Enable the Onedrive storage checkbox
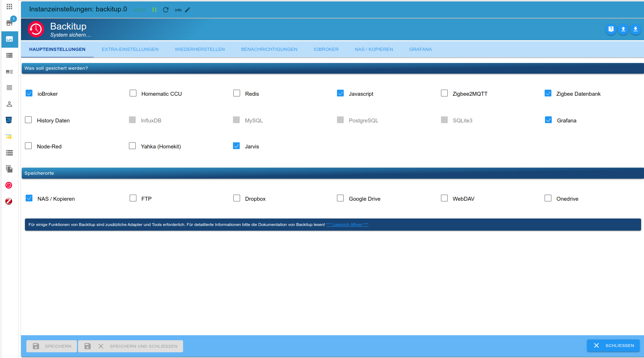 [x=548, y=198]
